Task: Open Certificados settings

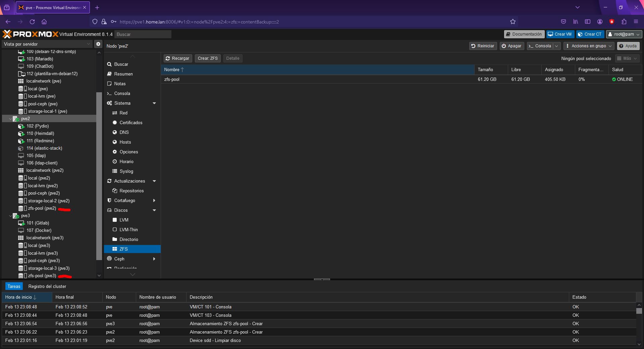Action: [x=132, y=122]
